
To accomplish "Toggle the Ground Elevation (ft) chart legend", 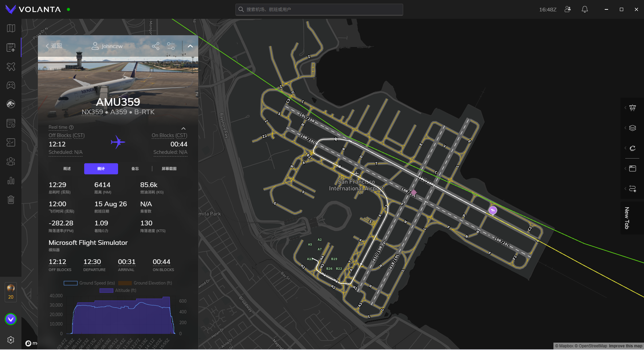I will (145, 283).
